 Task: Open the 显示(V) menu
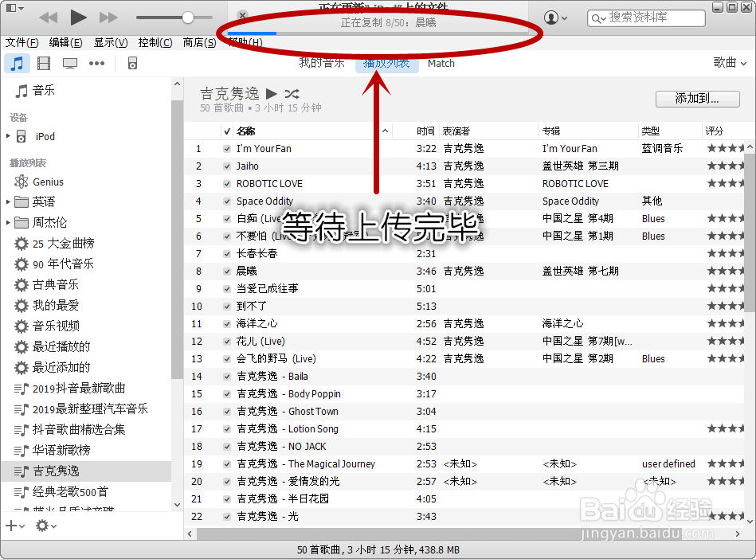pos(111,42)
